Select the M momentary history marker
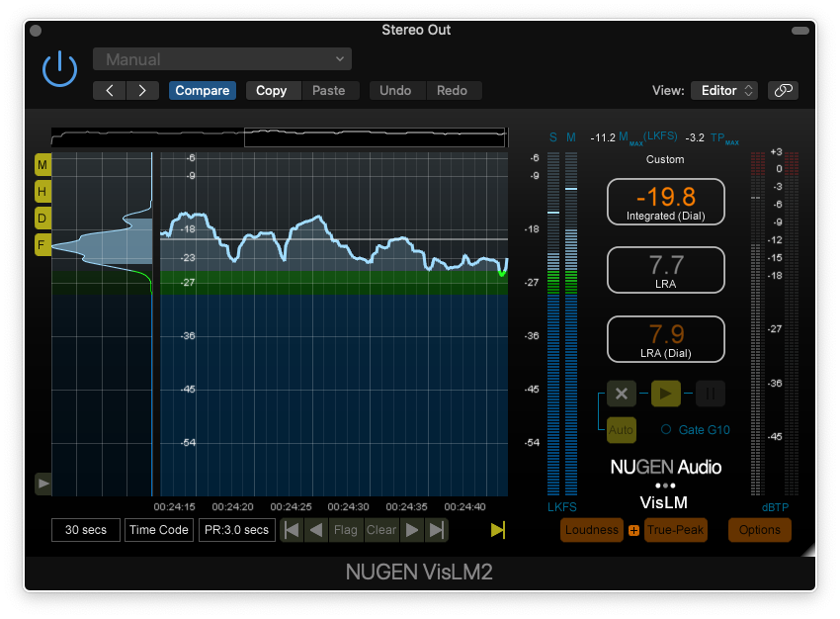The image size is (840, 619). [42, 164]
